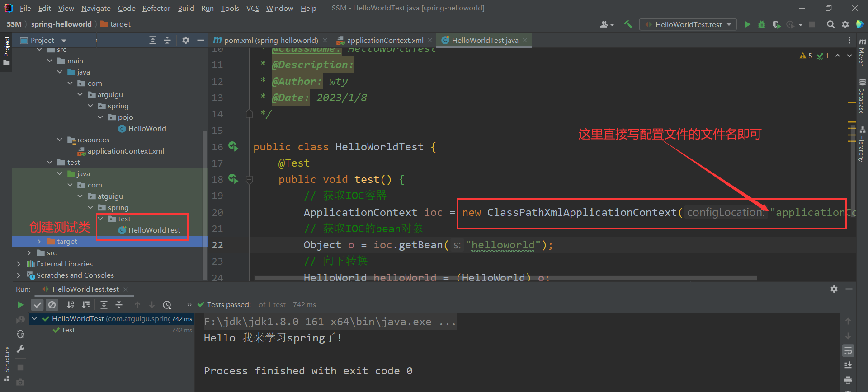Click warnings count indicator in editor
Viewport: 868px width, 392px height.
pos(806,56)
